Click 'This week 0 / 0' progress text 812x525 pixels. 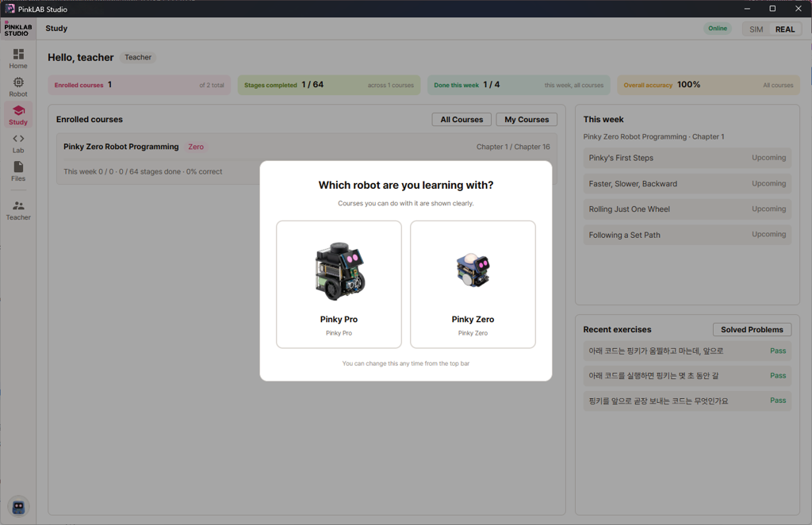point(143,172)
